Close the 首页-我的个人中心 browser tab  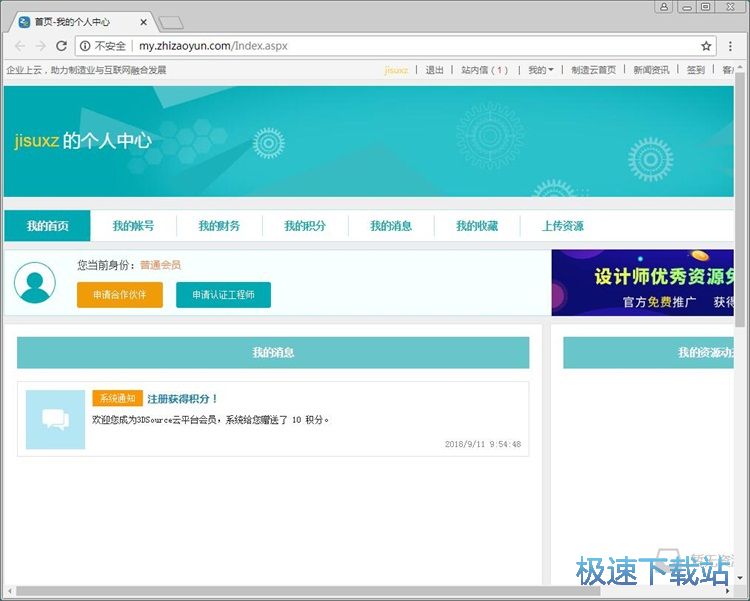coord(144,22)
